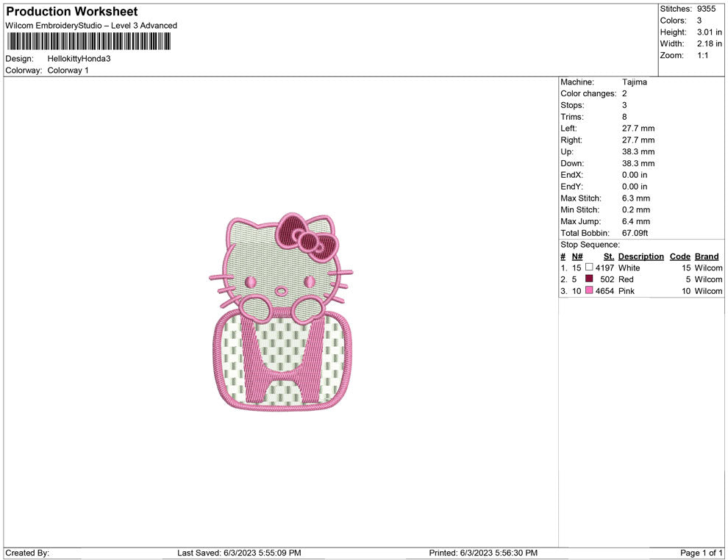
Task: Click the Min Stitch value 0.2 mm
Action: coord(636,209)
